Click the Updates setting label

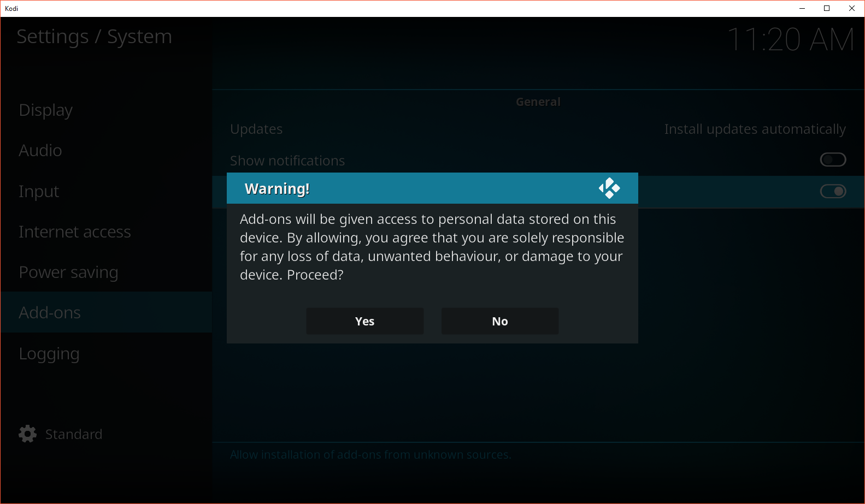pos(256,129)
